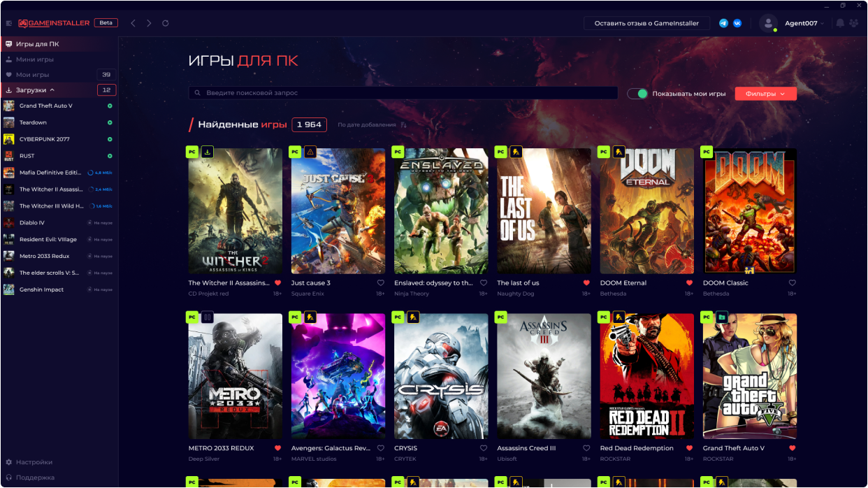Viewport: 868px width, 488px height.
Task: Open the Red Dead Redemption cover thumbnail
Action: [x=647, y=376]
